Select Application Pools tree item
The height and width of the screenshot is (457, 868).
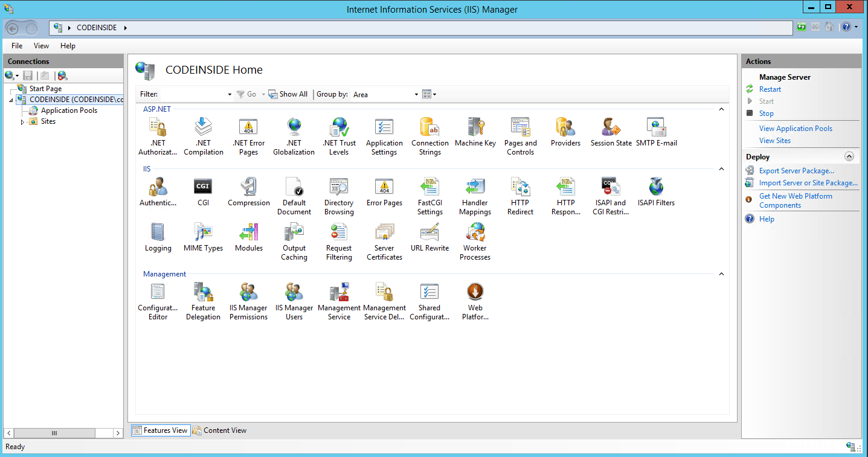pos(69,110)
